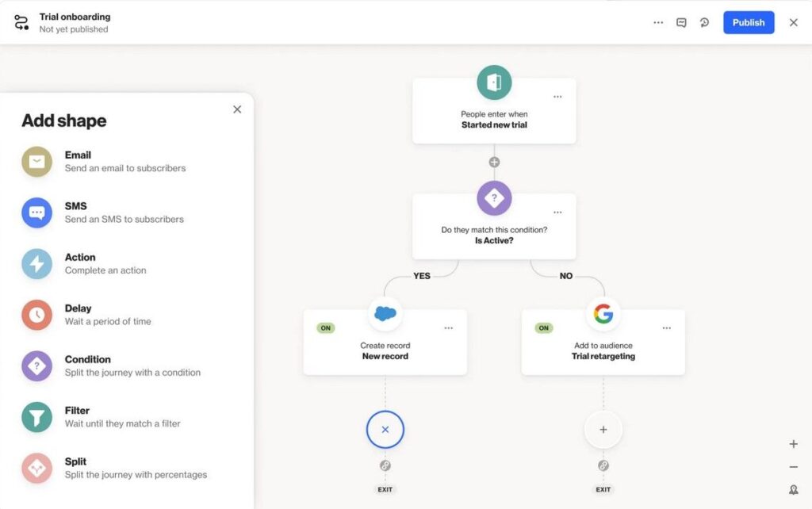Click the journey flow icon beside title
Image resolution: width=812 pixels, height=509 pixels.
point(21,22)
